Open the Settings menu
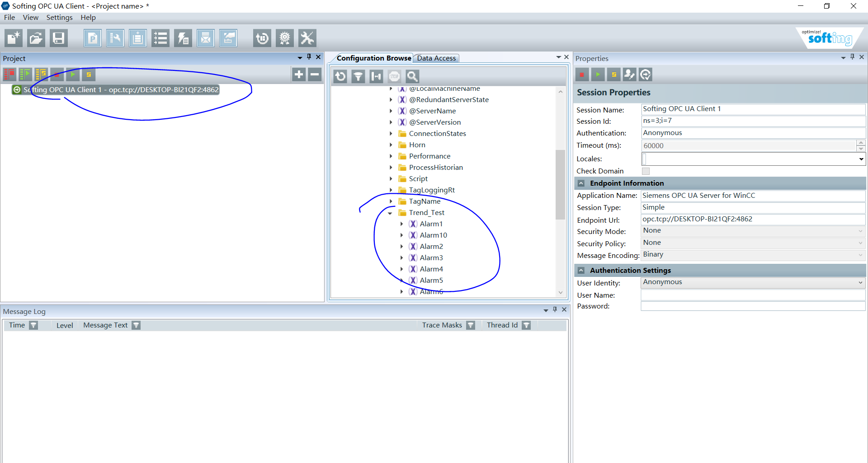Screen dimensions: 868x463 click(x=59, y=18)
